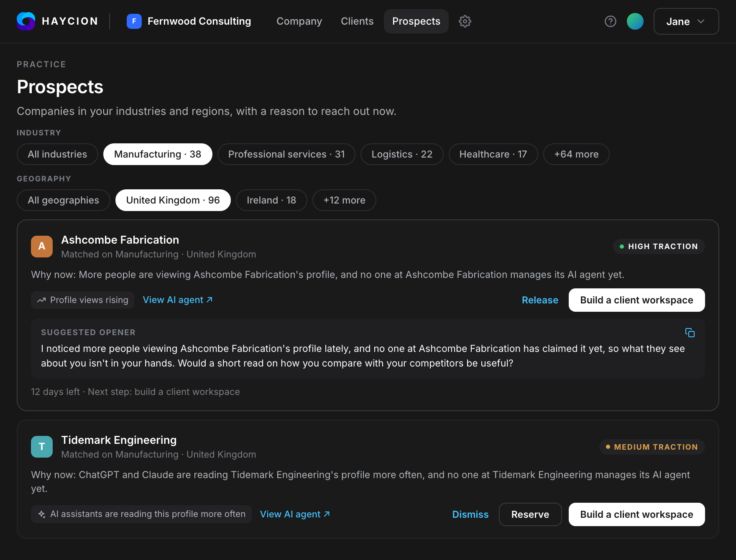The width and height of the screenshot is (736, 560).
Task: Copy the suggested opener text
Action: click(x=690, y=333)
